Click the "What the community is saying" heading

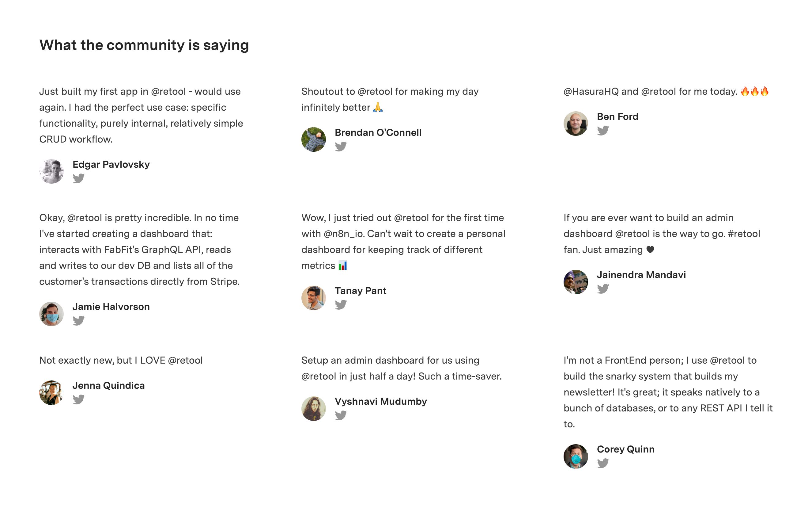click(144, 45)
